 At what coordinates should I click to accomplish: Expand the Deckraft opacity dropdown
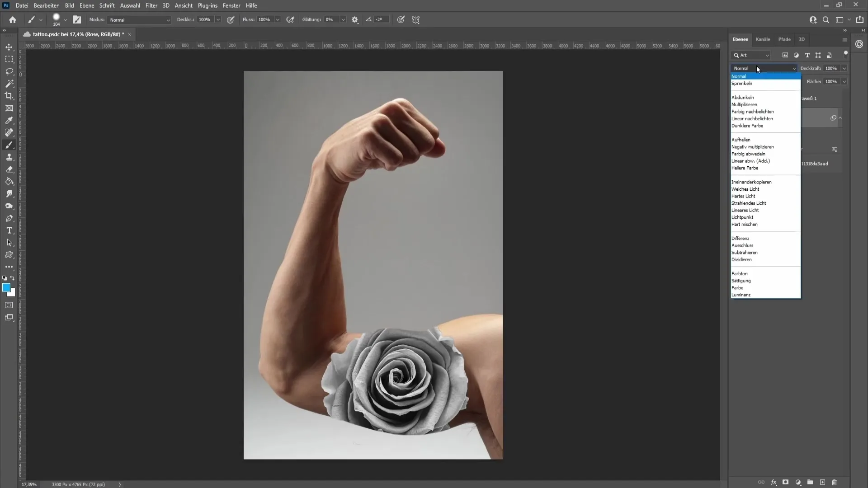(844, 68)
